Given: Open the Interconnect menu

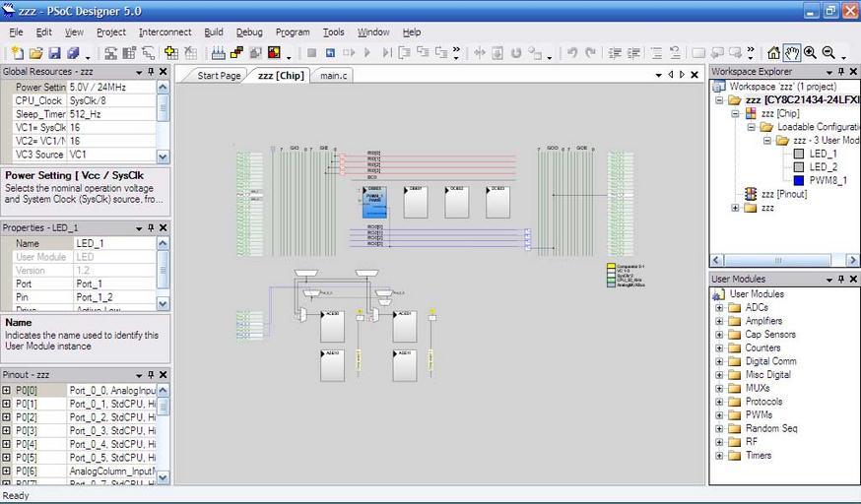Looking at the screenshot, I should coord(165,31).
